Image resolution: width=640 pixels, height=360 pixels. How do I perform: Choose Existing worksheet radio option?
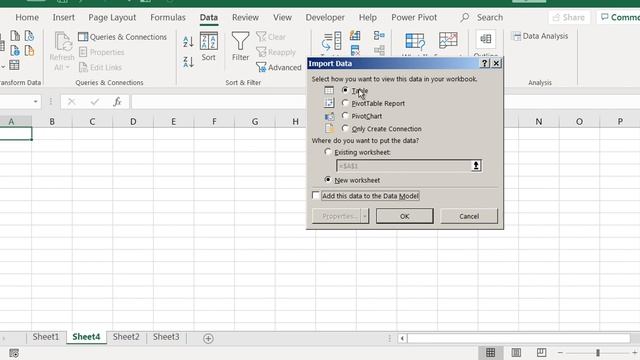click(328, 152)
